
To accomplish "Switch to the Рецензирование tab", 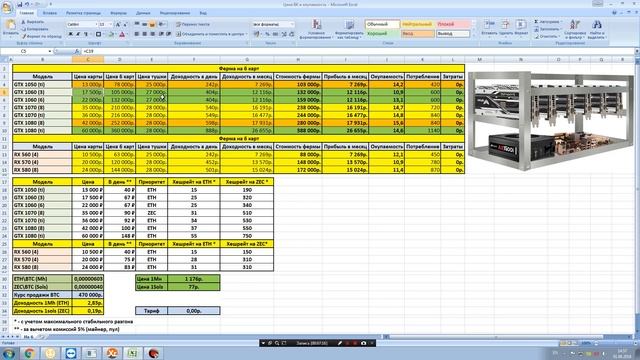I will pyautogui.click(x=175, y=13).
